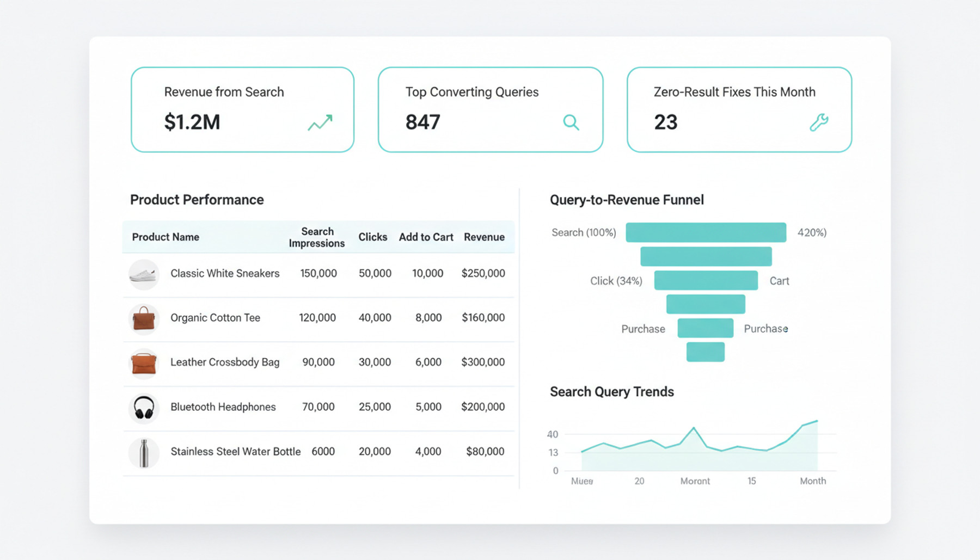Open the Leather Crossbody Bag product thumbnail
Image resolution: width=980 pixels, height=560 pixels.
(144, 363)
